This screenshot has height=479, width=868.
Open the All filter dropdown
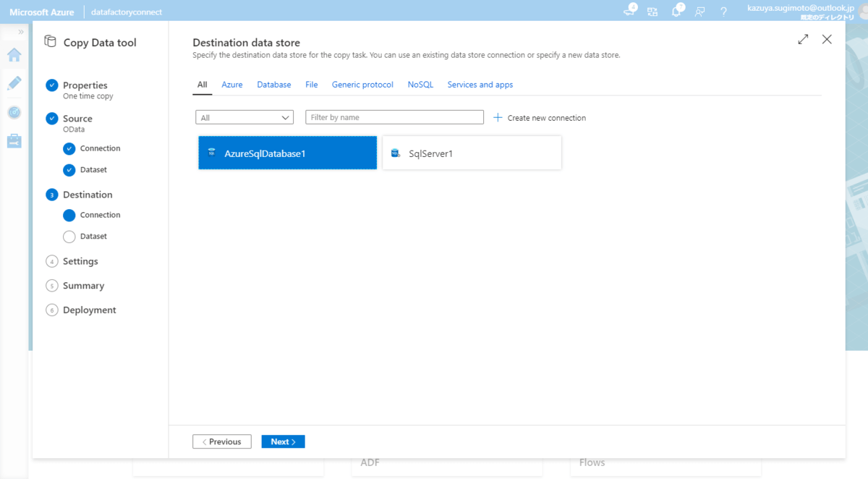244,117
